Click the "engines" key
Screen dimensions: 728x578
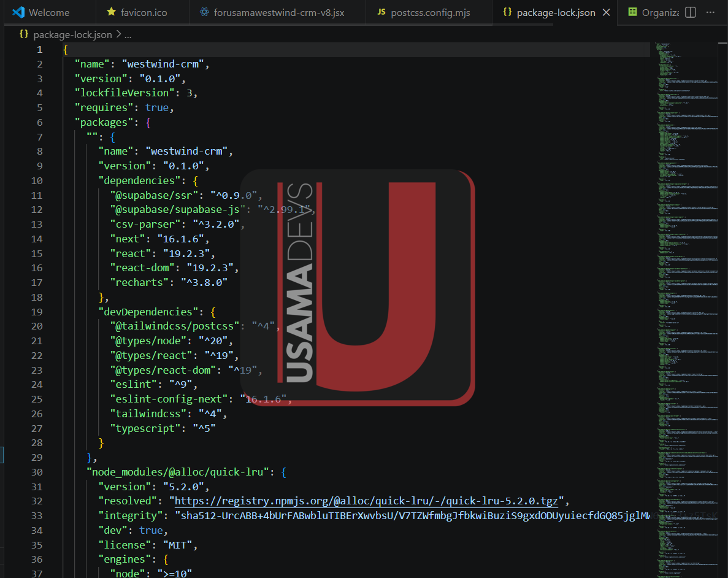tap(125, 560)
